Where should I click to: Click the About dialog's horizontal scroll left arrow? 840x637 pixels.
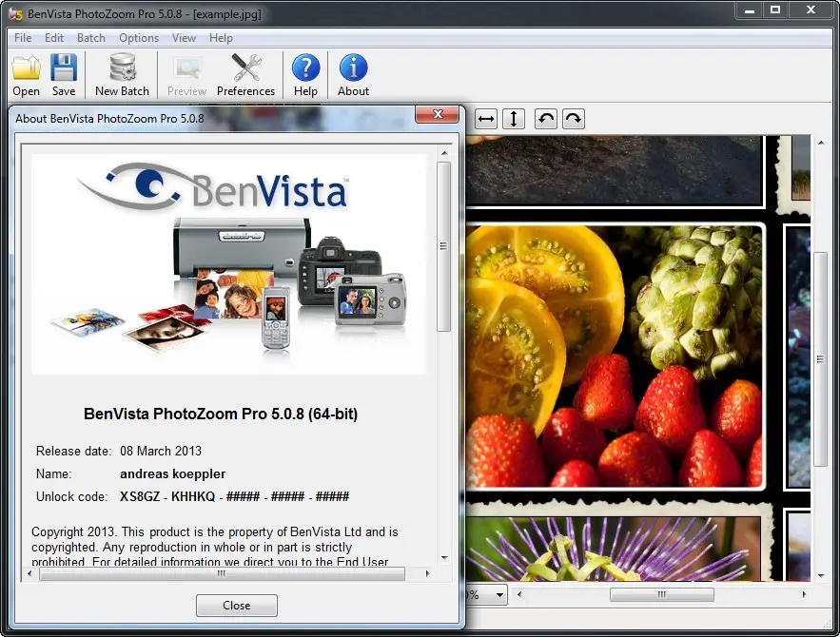click(x=29, y=574)
